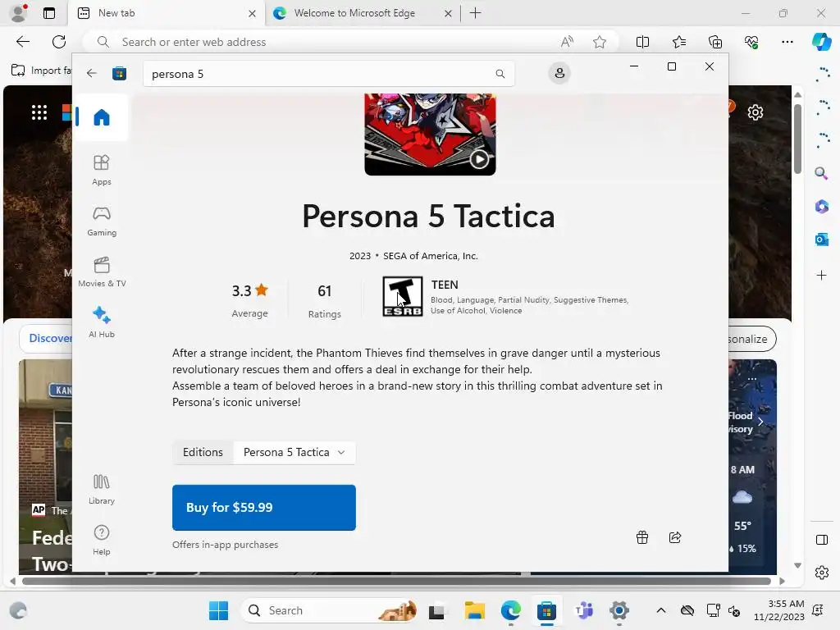Open a new Edge tab with plus button

tap(475, 13)
